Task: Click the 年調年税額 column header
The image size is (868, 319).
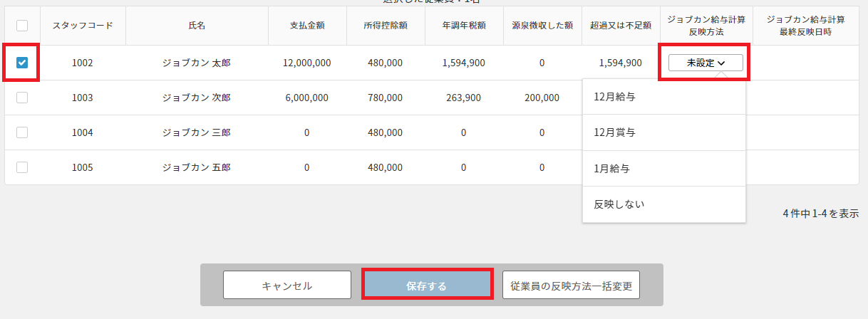Action: [x=463, y=26]
